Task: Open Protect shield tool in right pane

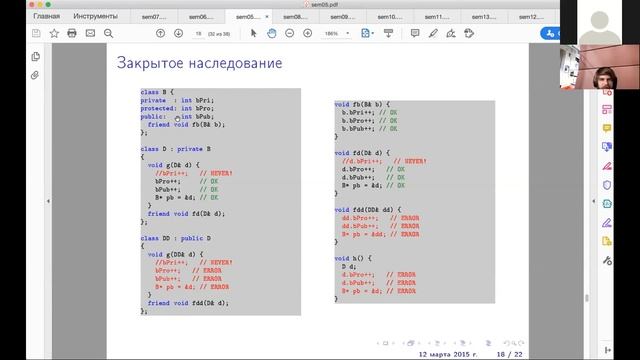Action: pos(607,185)
